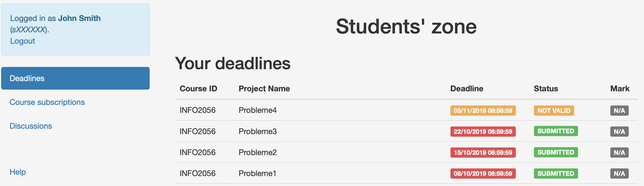The width and height of the screenshot is (644, 186).
Task: Click the red 08/10/2019 deadline badge
Action: point(483,174)
